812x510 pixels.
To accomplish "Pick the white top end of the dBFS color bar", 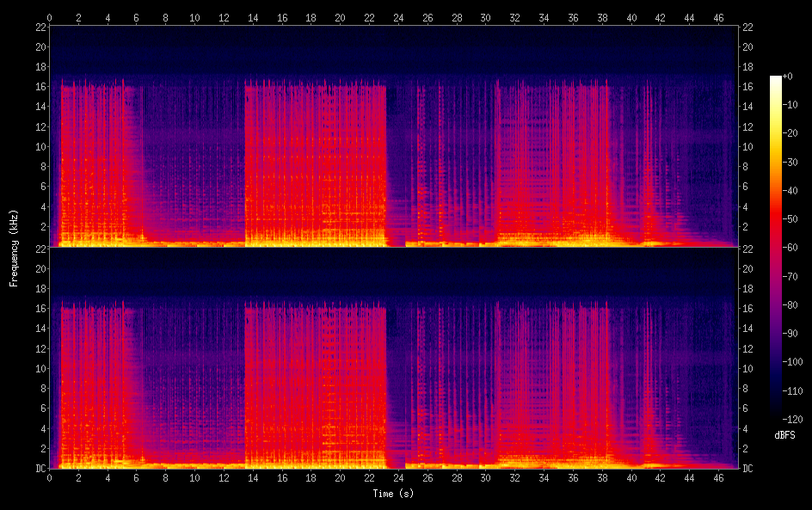I will tap(776, 79).
